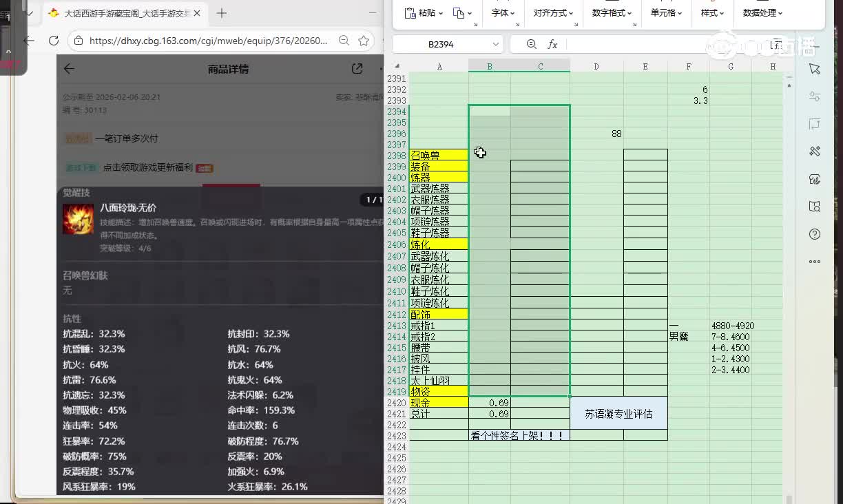This screenshot has width=843, height=504.
Task: Open the 字体 font dropdown
Action: pos(503,13)
